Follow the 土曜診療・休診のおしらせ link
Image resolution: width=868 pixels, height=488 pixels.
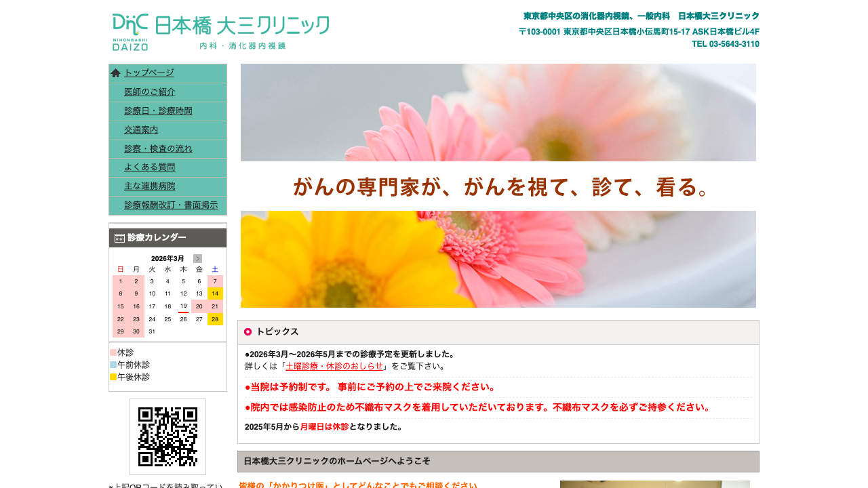[334, 366]
